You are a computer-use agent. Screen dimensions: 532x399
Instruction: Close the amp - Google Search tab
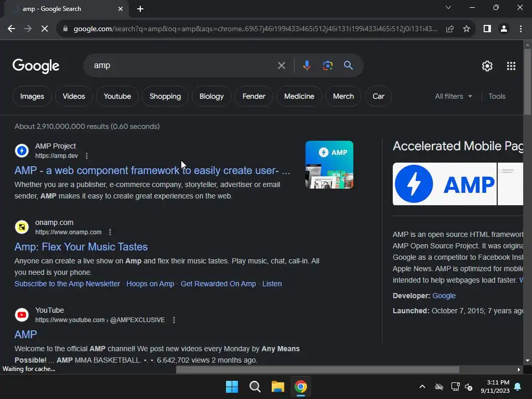coord(121,9)
